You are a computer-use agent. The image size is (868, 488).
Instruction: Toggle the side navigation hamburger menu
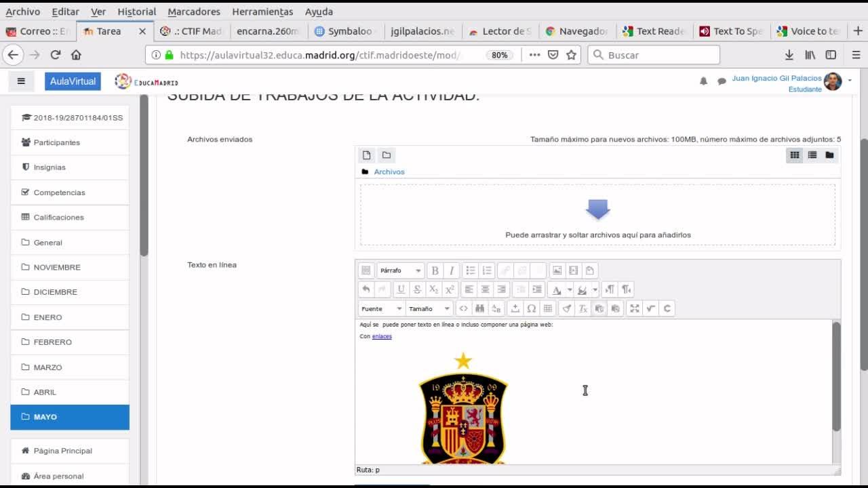pyautogui.click(x=21, y=81)
